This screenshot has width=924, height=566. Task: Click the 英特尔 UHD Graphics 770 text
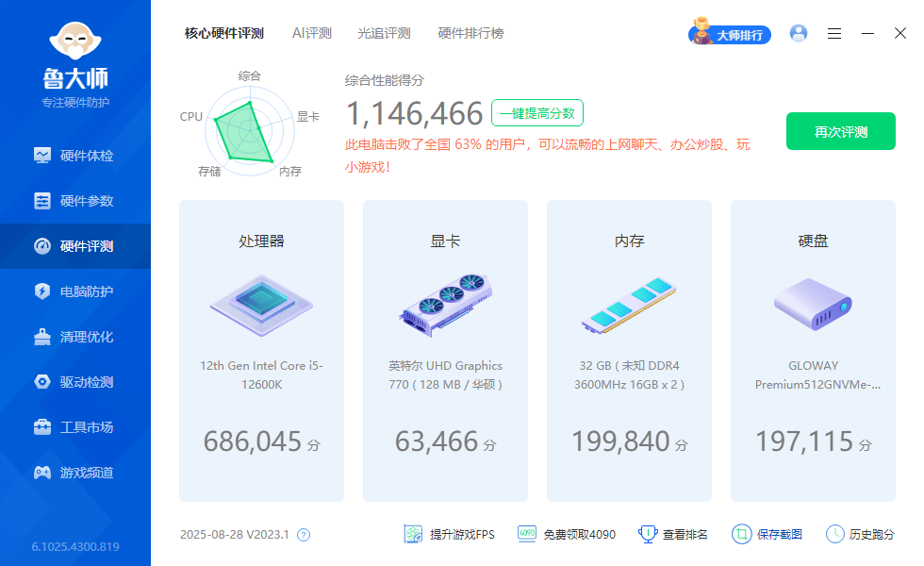(x=445, y=375)
